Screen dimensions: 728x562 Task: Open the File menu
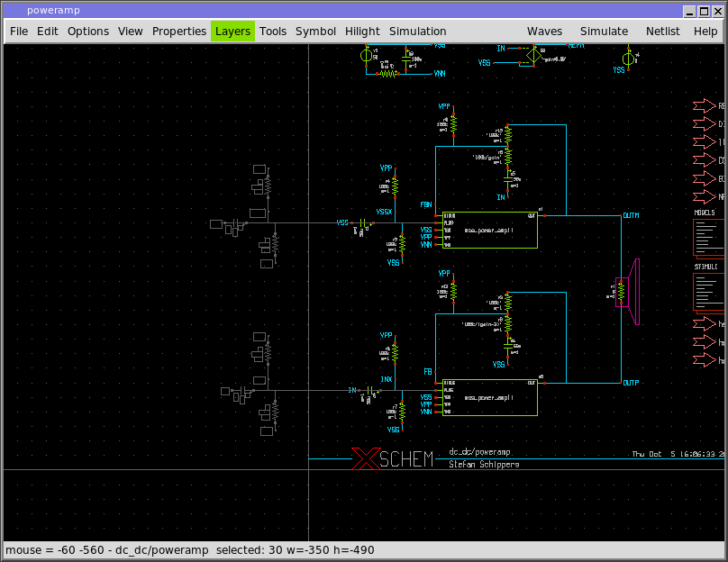pyautogui.click(x=19, y=31)
